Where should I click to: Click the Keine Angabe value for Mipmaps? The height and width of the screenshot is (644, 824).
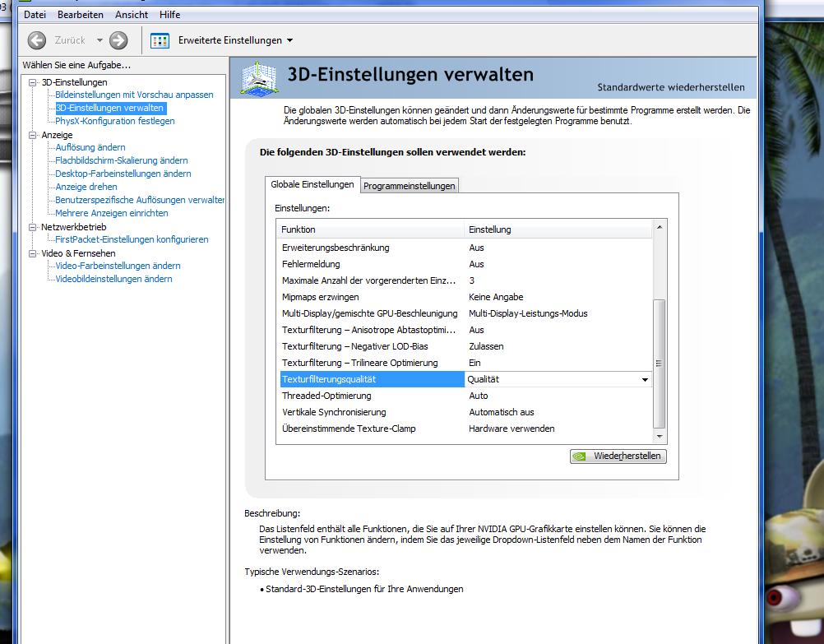[x=496, y=297]
